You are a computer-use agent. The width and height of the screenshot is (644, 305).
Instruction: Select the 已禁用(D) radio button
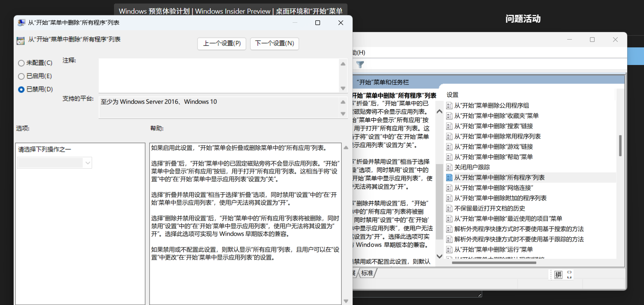(x=21, y=90)
